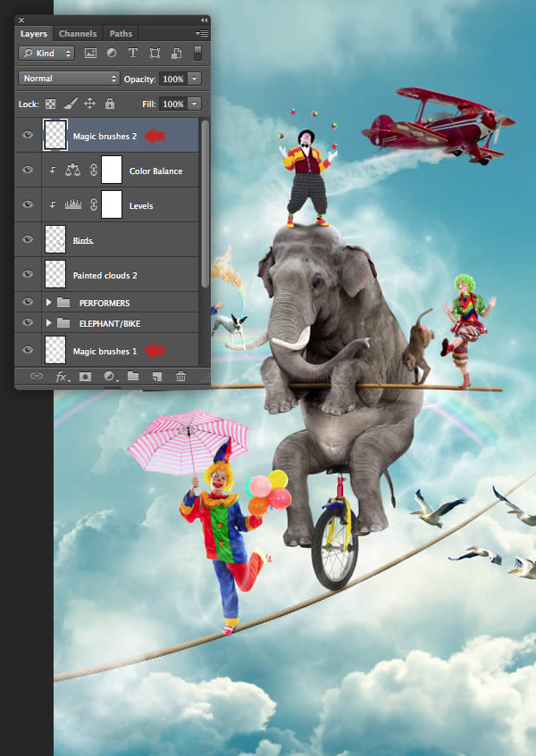Open the Fill slider dropdown arrow

195,104
